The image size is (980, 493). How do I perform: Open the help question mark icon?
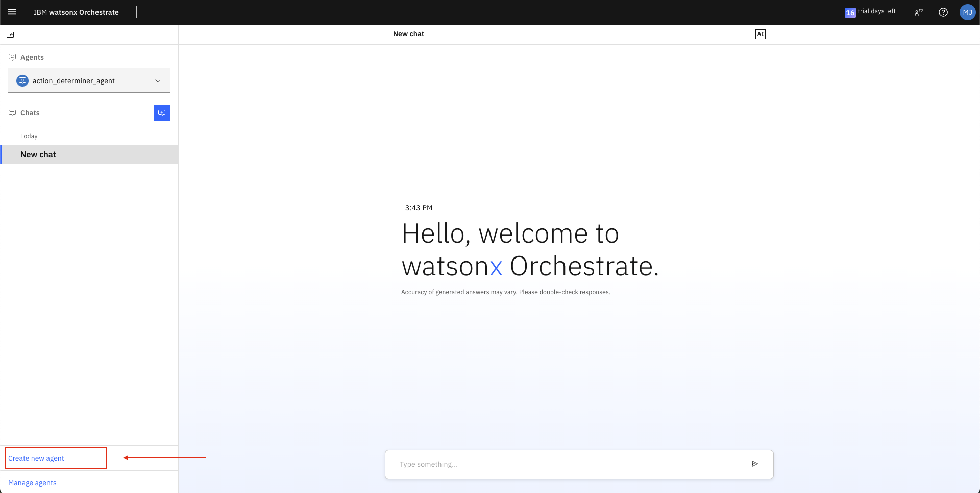943,12
